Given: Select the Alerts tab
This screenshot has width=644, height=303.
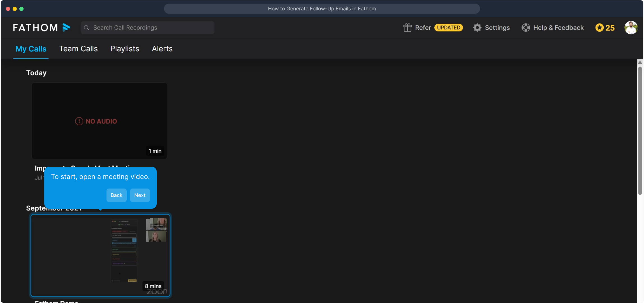Looking at the screenshot, I should [x=162, y=49].
